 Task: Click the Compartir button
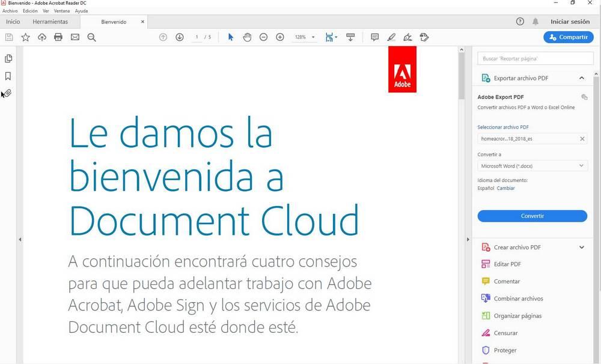(x=569, y=37)
